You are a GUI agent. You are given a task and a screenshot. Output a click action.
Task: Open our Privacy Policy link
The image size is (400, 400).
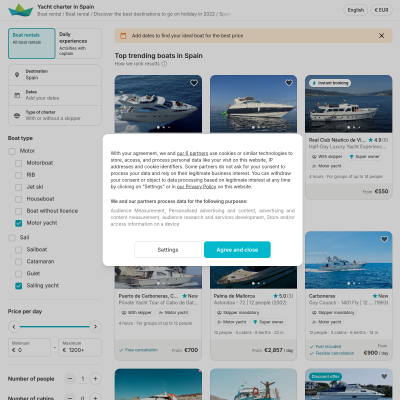click(197, 187)
